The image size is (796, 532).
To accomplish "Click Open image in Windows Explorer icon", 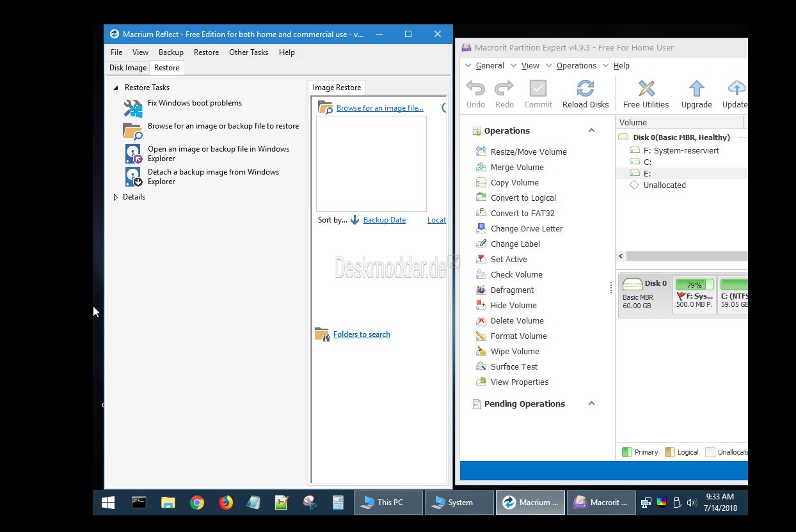I will coord(133,154).
